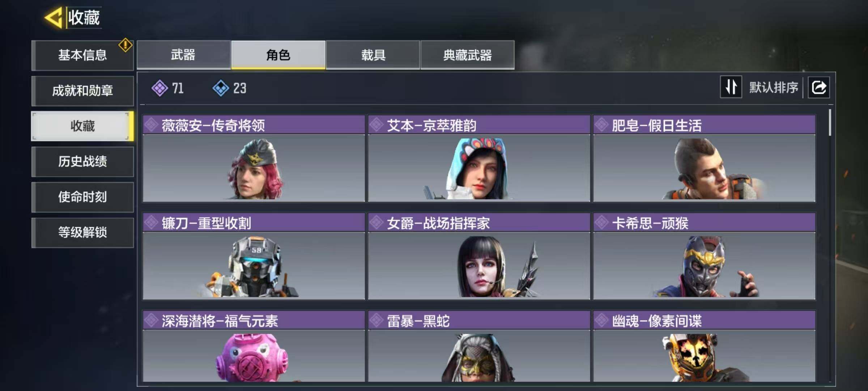Open the 典藏武器 tab
The image size is (868, 391).
point(468,55)
